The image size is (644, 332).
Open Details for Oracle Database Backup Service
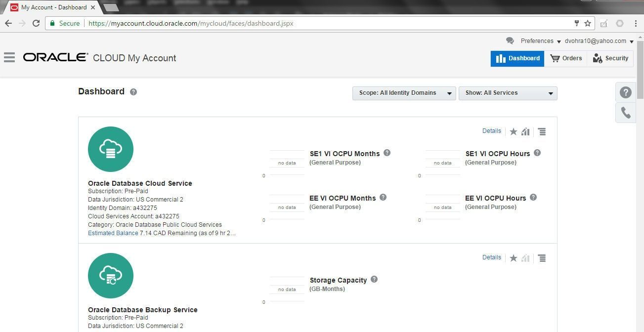(x=492, y=257)
